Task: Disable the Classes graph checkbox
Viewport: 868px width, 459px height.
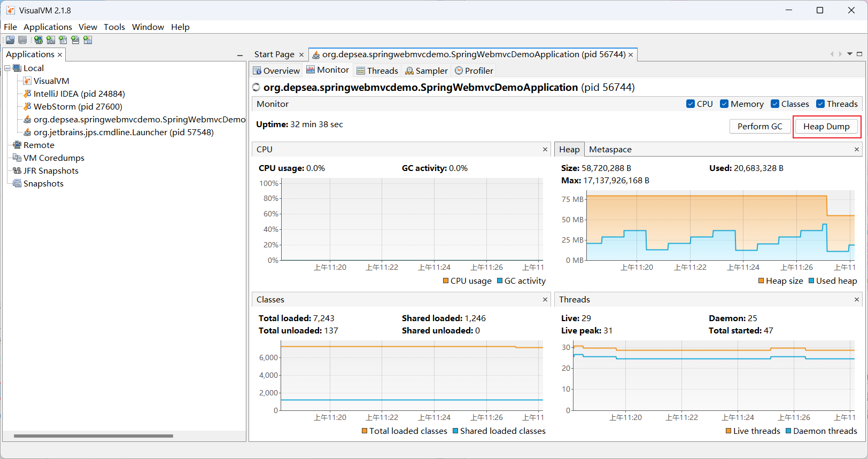Action: [x=775, y=104]
